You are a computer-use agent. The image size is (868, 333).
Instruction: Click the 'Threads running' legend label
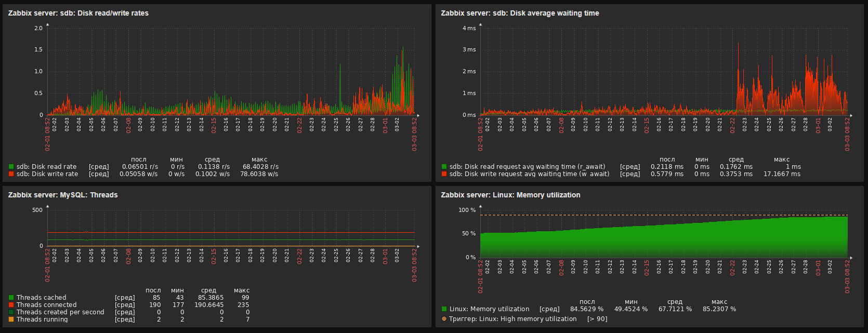[x=42, y=319]
